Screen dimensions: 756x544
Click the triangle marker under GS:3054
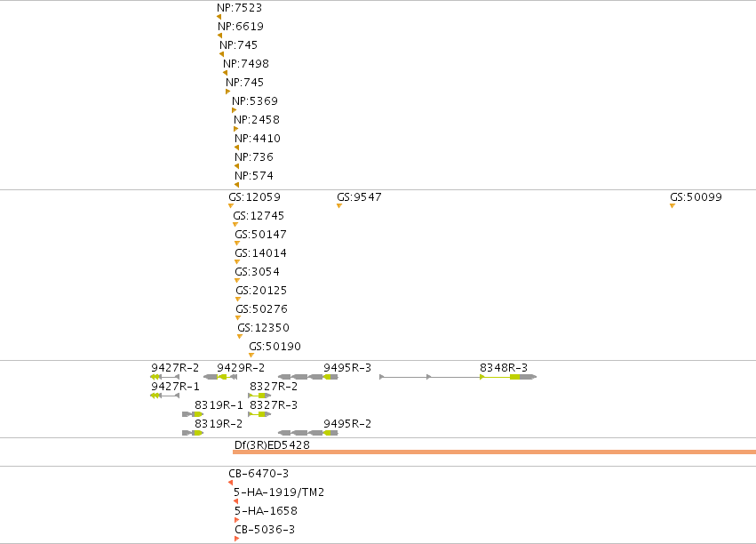[237, 281]
